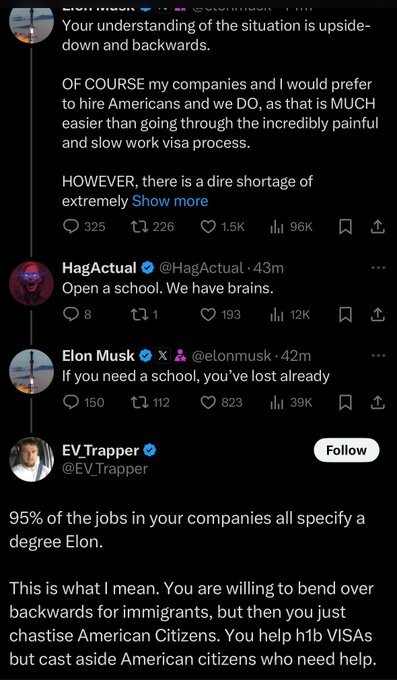This screenshot has width=397, height=680.
Task: Open EV_Trapper's profile picture
Action: click(x=31, y=459)
